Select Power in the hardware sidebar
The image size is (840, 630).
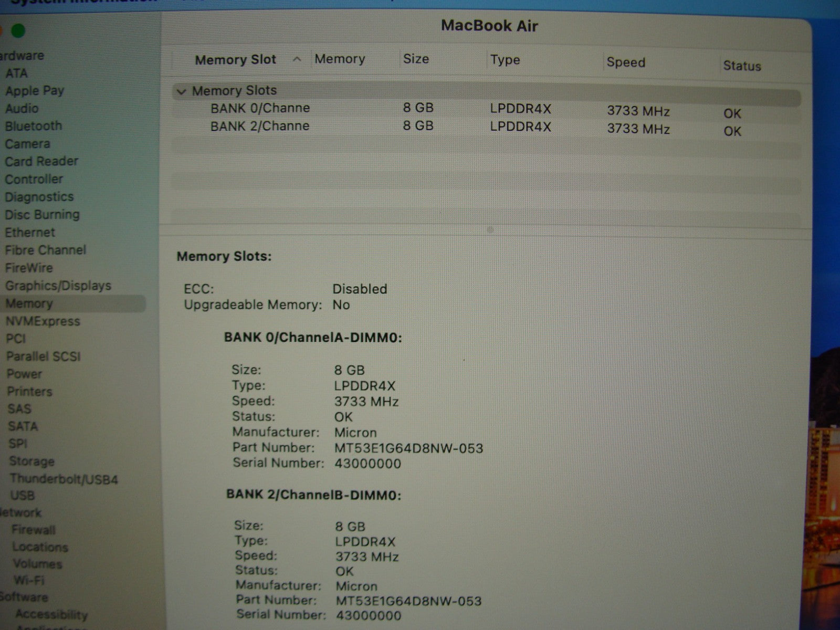click(24, 374)
